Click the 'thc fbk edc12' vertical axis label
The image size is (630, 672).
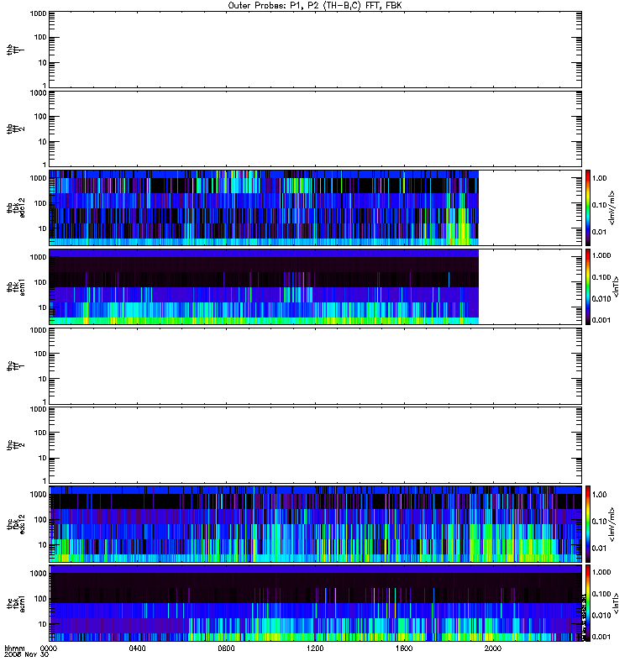[16, 523]
